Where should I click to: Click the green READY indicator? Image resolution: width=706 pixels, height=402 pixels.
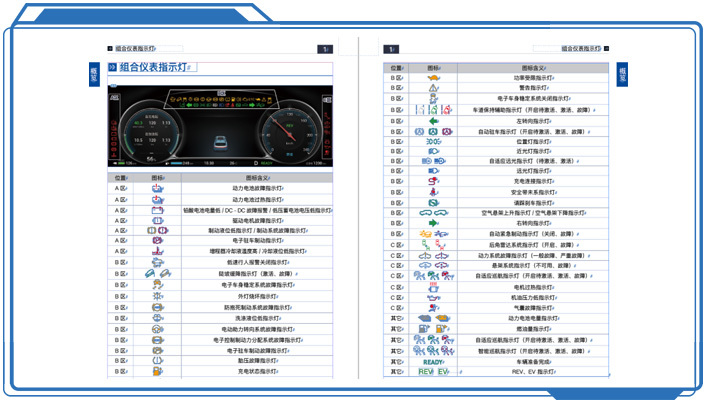tap(433, 362)
